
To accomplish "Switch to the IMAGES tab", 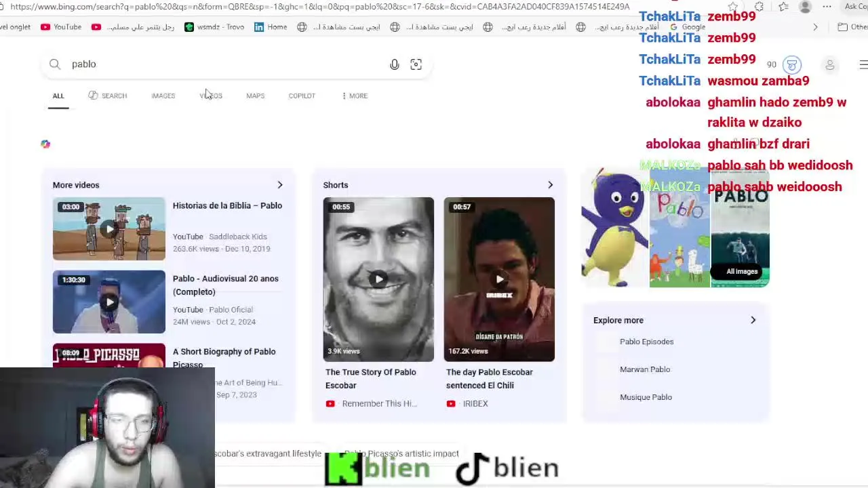I will pyautogui.click(x=163, y=96).
